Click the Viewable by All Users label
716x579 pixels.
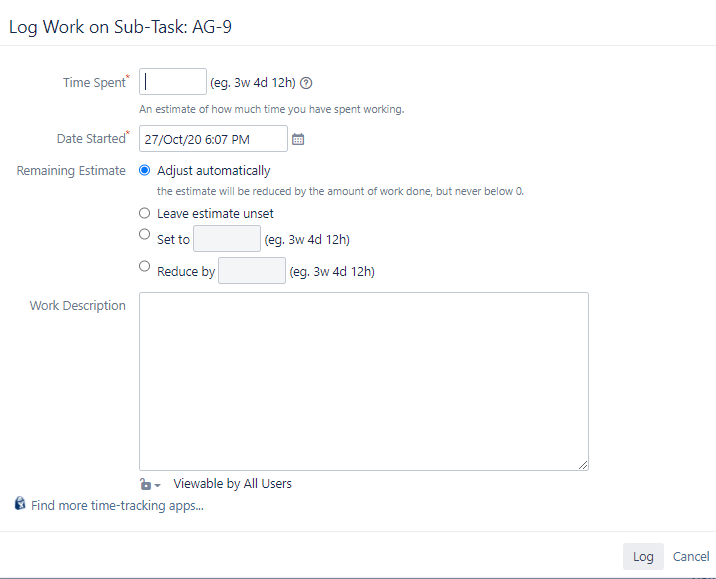pos(232,484)
